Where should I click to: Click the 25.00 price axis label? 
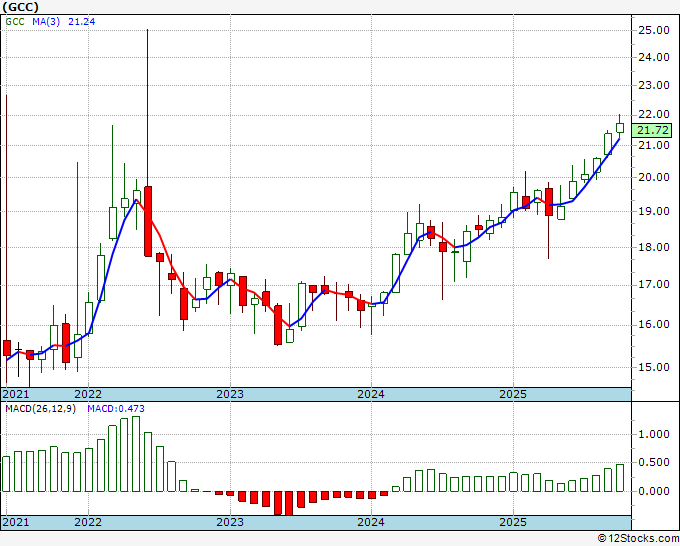(653, 31)
